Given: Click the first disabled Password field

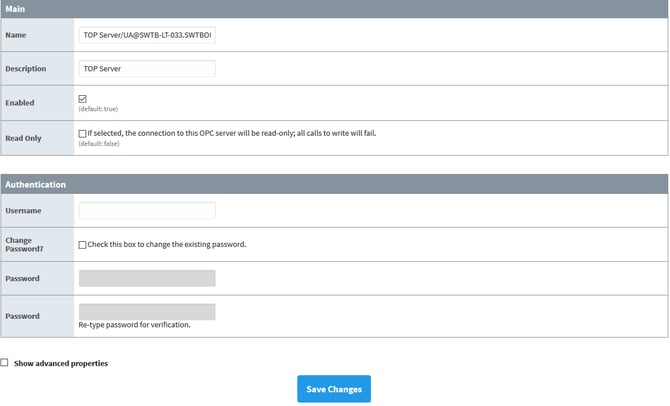Looking at the screenshot, I should 147,278.
